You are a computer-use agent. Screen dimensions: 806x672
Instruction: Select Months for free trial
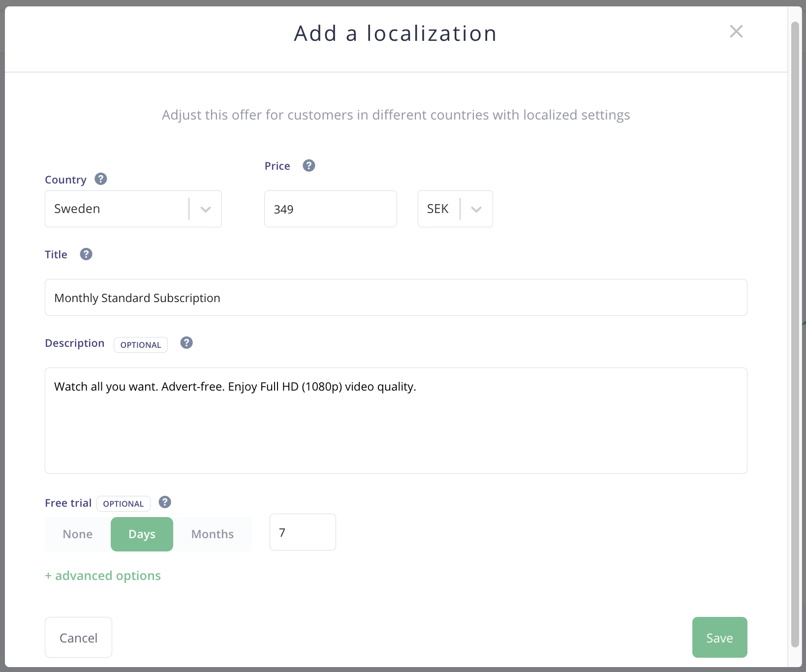[213, 534]
